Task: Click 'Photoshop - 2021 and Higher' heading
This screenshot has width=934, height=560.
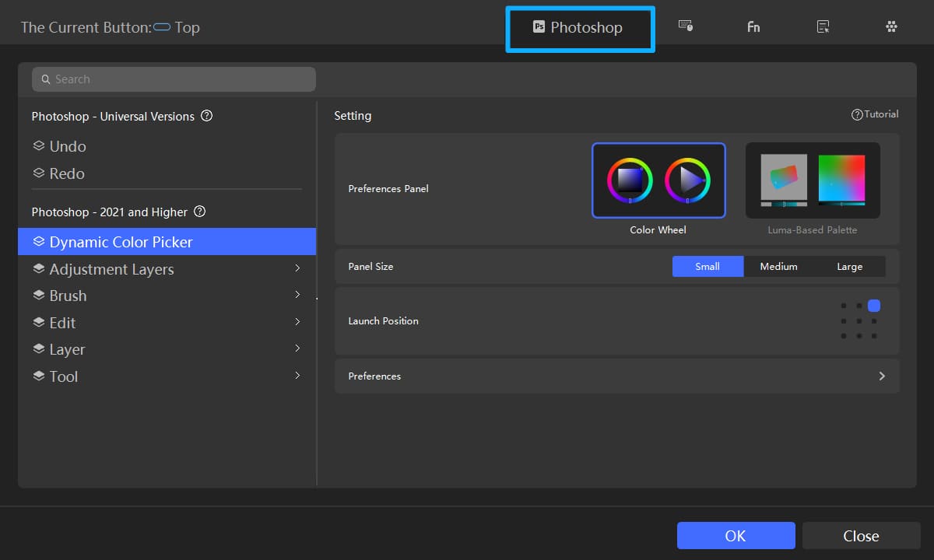Action: tap(110, 212)
